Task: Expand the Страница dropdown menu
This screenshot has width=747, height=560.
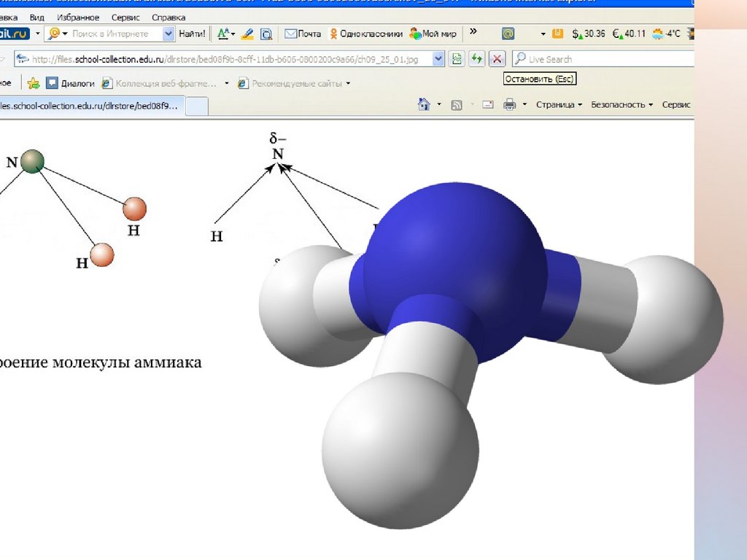Action: 559,105
